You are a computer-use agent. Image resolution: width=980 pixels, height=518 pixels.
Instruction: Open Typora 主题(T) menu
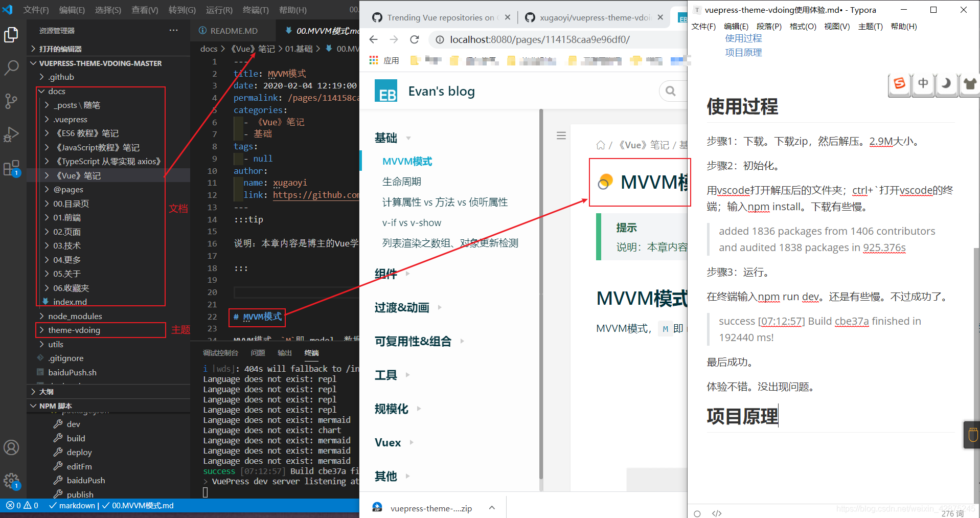click(871, 26)
